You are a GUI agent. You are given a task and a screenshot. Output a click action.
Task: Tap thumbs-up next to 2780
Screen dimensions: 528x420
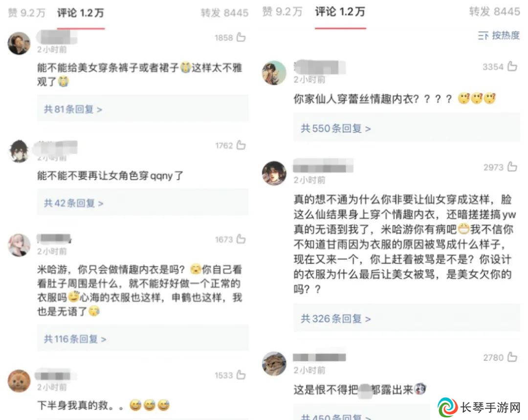[512, 357]
